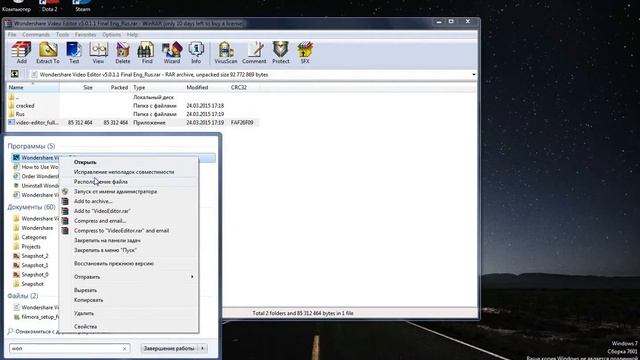Screen dimensions: 640x360
Task: Click the Info toolbar icon
Action: tap(196, 53)
